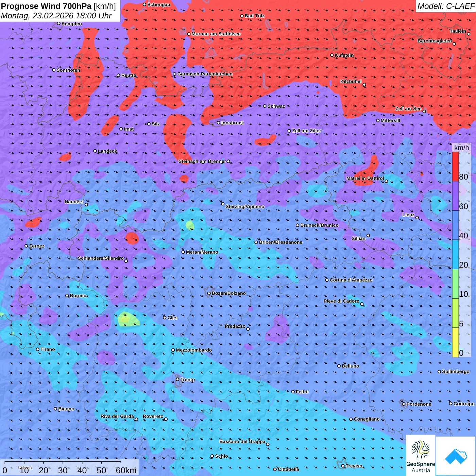The width and height of the screenshot is (476, 476).
Task: Click the Kitzbühel location label
Action: click(351, 81)
